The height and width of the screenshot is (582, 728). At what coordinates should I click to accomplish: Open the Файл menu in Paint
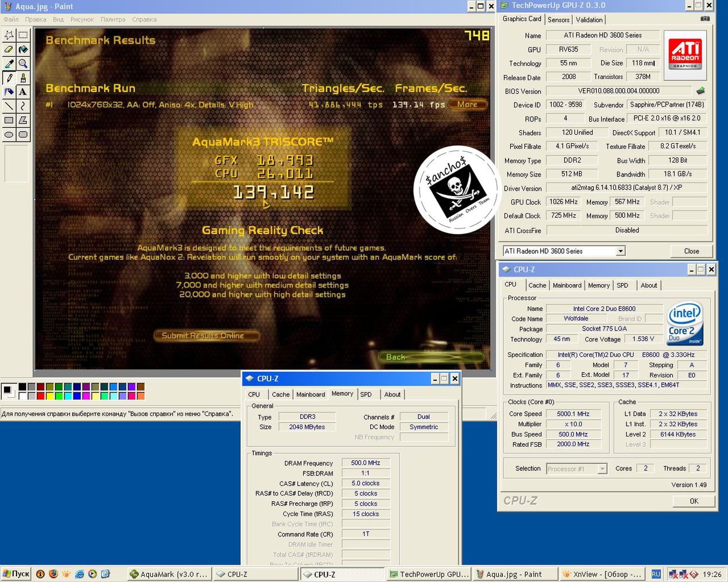pyautogui.click(x=11, y=19)
